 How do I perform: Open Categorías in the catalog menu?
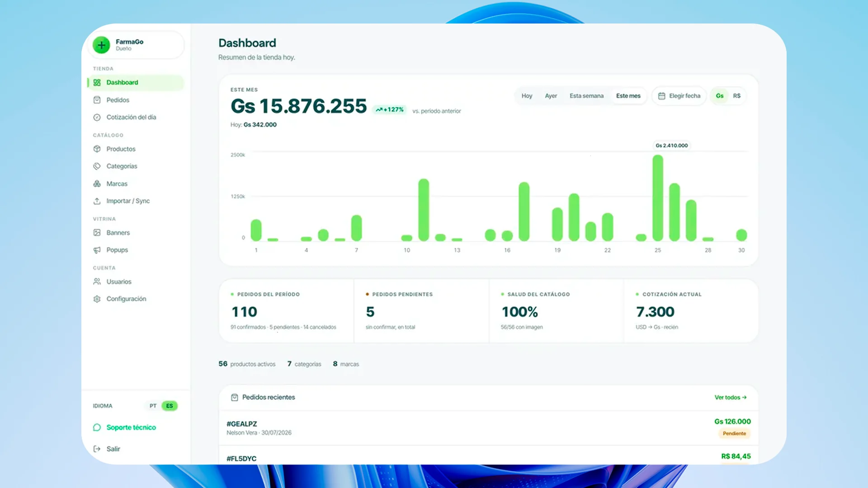click(136, 166)
